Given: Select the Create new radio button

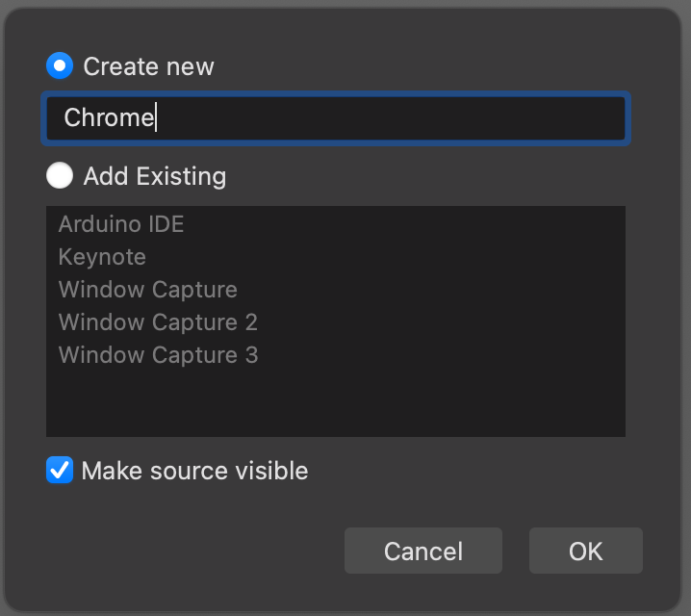Looking at the screenshot, I should (60, 66).
